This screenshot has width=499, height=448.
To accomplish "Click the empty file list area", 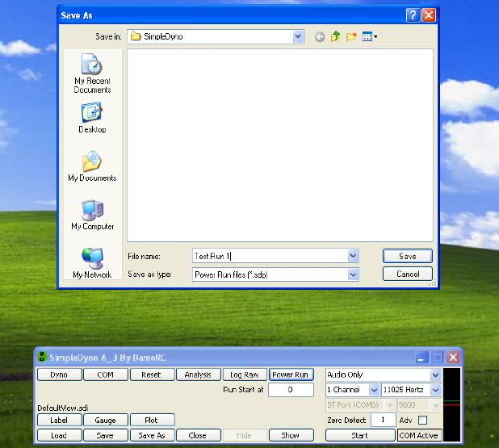I will coord(280,145).
